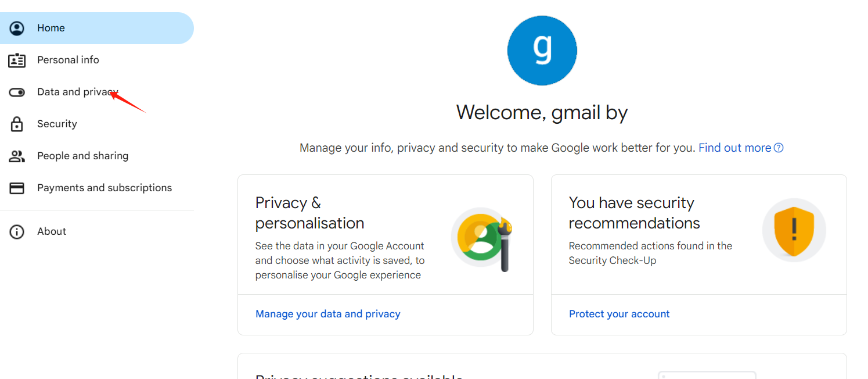Click the Data and privacy toggle icon

[x=17, y=92]
